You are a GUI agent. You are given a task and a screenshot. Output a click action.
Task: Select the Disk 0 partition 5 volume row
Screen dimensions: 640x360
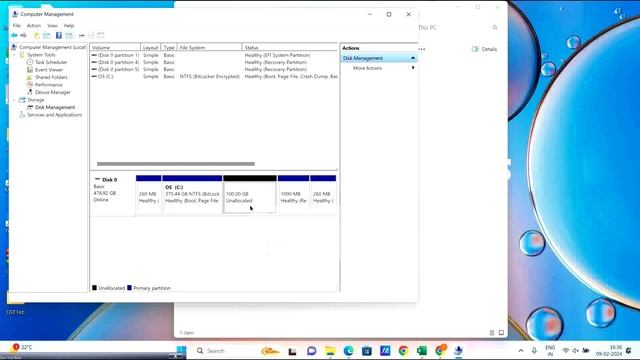pyautogui.click(x=214, y=69)
